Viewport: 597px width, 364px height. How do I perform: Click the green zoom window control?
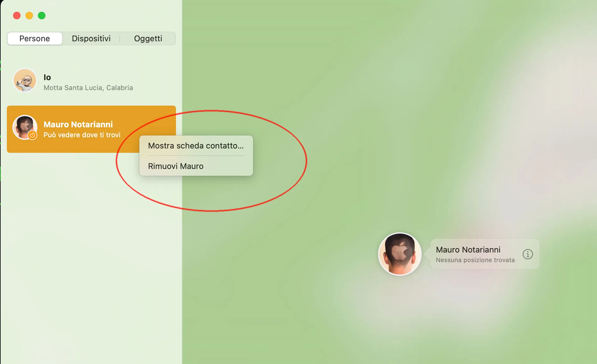pos(41,15)
